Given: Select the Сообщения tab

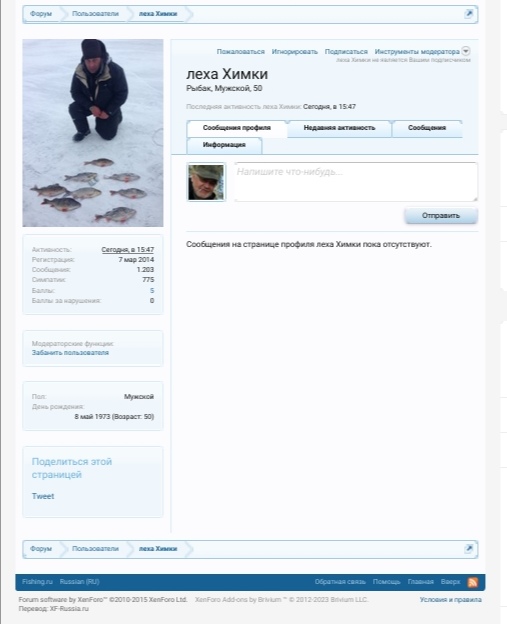Looking at the screenshot, I should [427, 128].
